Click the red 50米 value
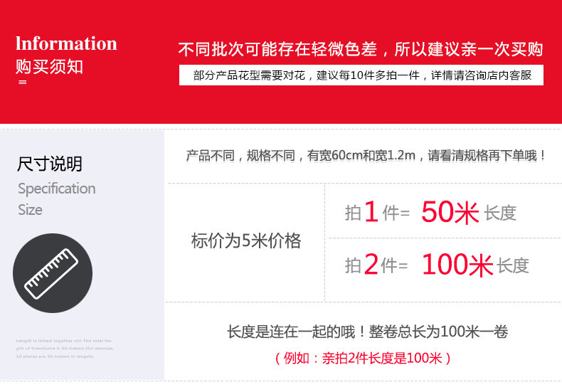Screen dimensions: 562x392 click(x=450, y=212)
